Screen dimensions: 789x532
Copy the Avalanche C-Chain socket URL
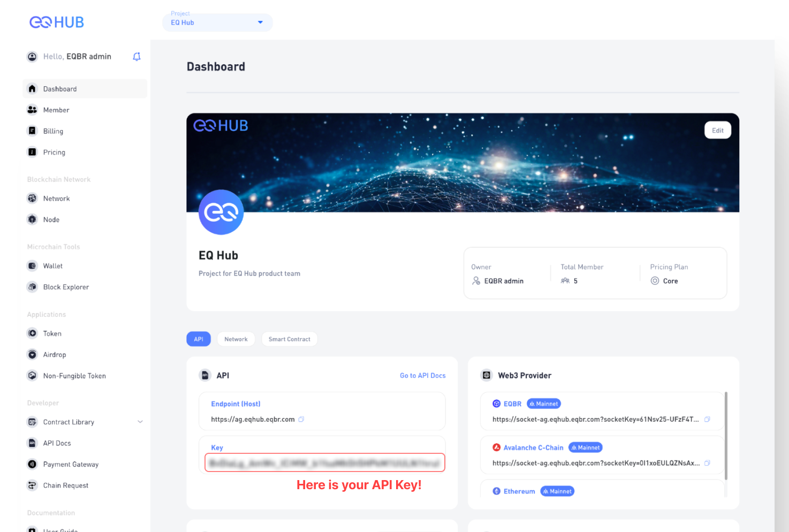(x=707, y=463)
